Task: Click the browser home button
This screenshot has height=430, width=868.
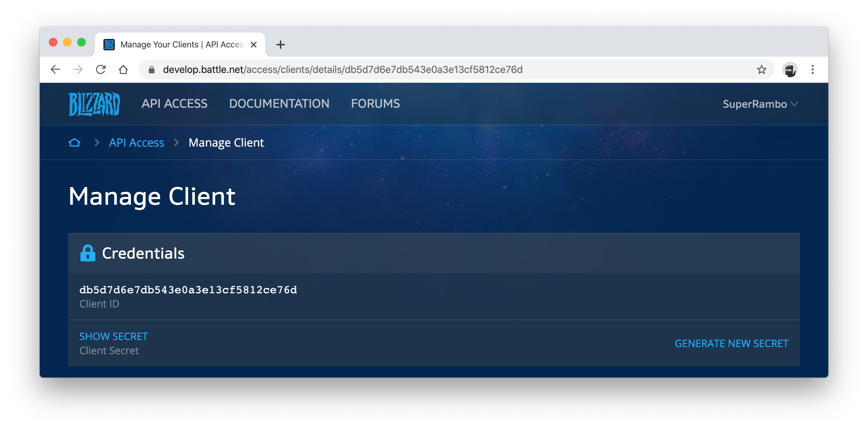Action: 123,69
